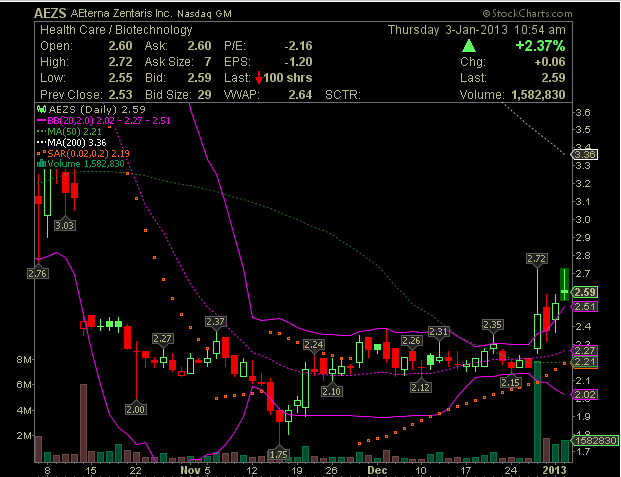Click the green 2.59 last price axis tag
Viewport: 621px width, 477px height.
[x=585, y=292]
